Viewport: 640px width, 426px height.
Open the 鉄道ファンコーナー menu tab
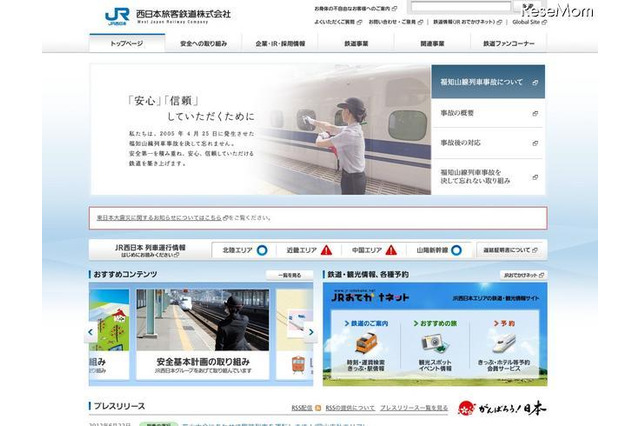pos(509,43)
